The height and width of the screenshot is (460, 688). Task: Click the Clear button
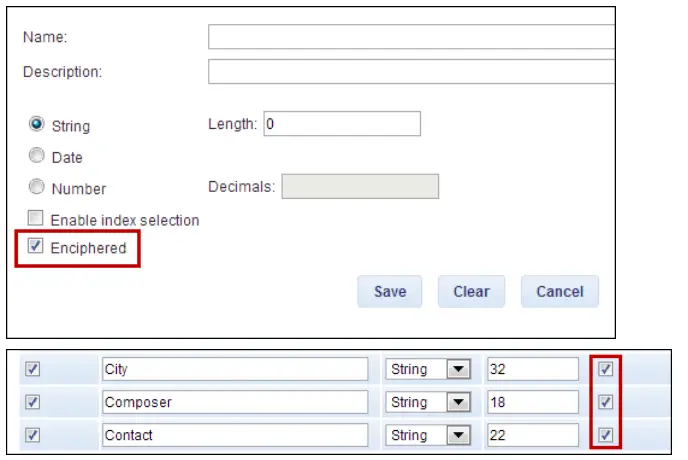(471, 292)
